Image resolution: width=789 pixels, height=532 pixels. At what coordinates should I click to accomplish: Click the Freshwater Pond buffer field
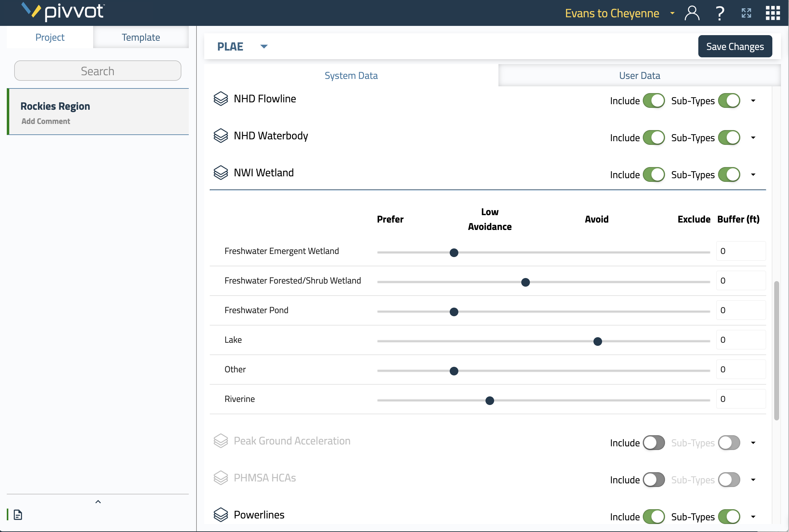coord(741,310)
